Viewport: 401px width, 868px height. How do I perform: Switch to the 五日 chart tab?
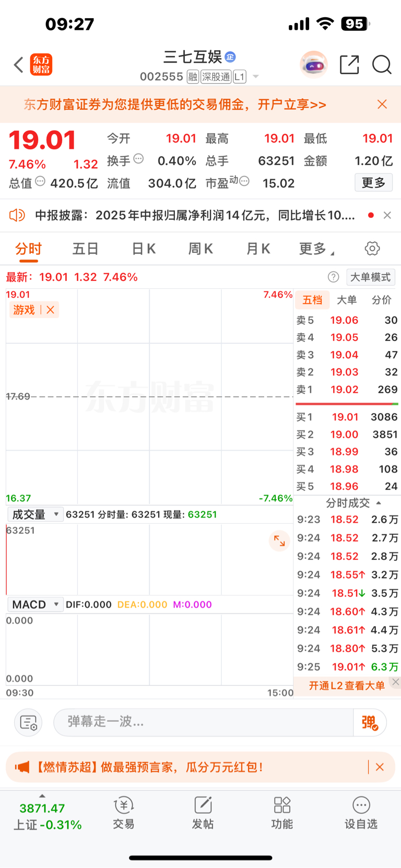pos(86,249)
